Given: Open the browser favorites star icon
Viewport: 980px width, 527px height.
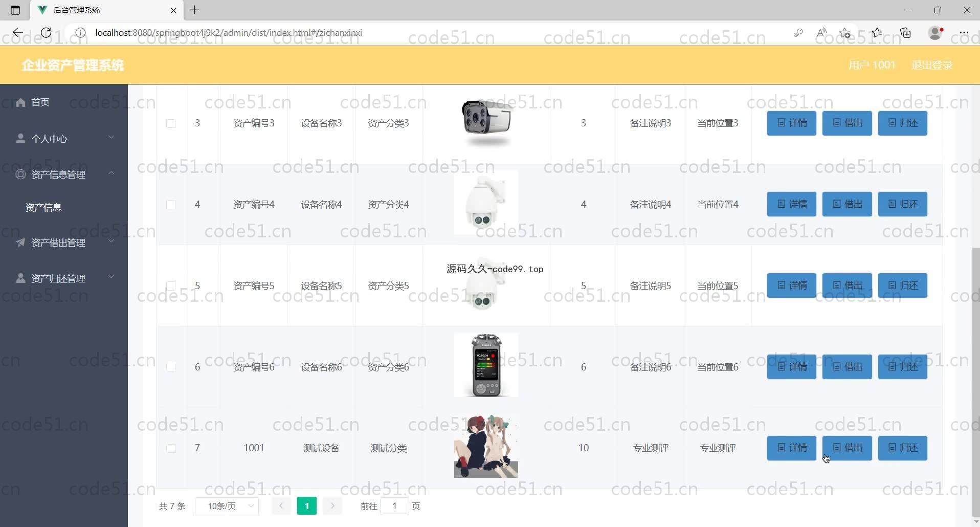Looking at the screenshot, I should 877,33.
